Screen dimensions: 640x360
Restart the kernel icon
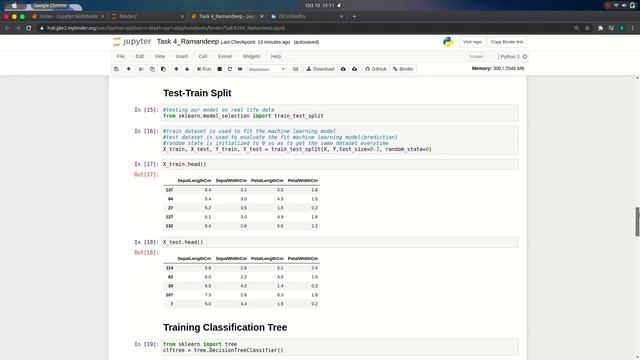[230, 69]
